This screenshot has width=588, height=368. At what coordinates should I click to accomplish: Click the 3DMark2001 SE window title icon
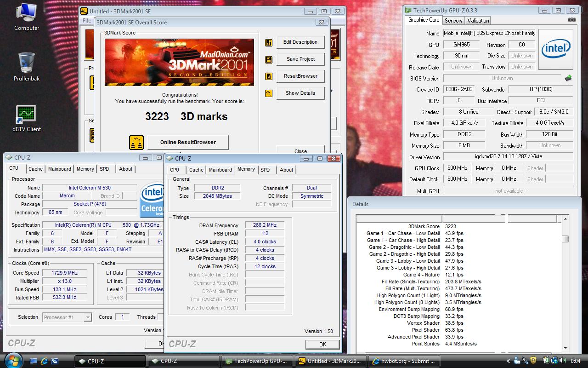point(84,11)
